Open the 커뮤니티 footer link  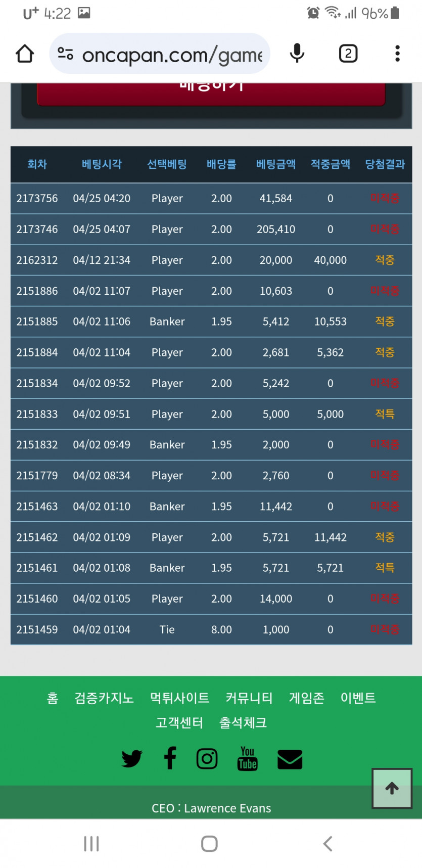point(249,698)
